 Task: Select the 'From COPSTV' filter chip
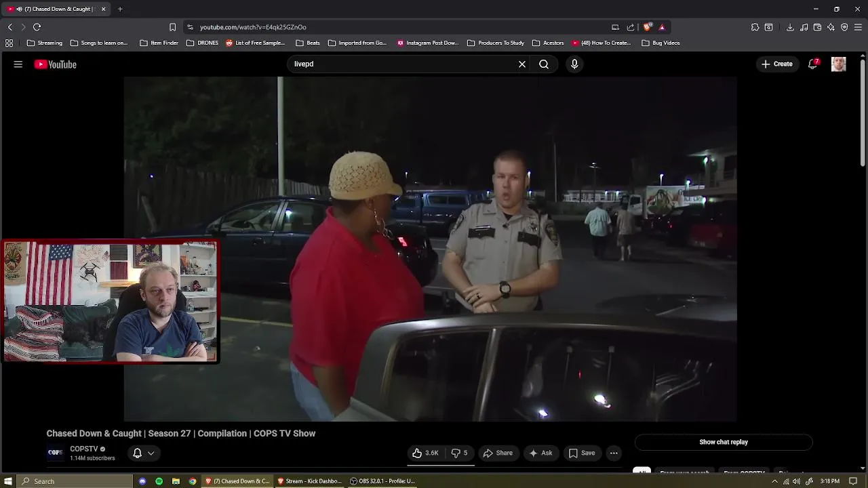pyautogui.click(x=744, y=472)
